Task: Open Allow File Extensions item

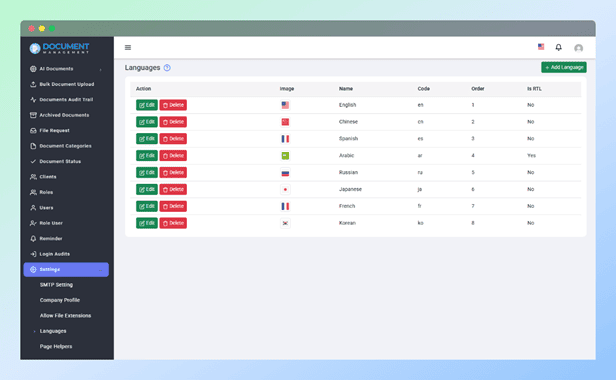Action: [x=66, y=316]
